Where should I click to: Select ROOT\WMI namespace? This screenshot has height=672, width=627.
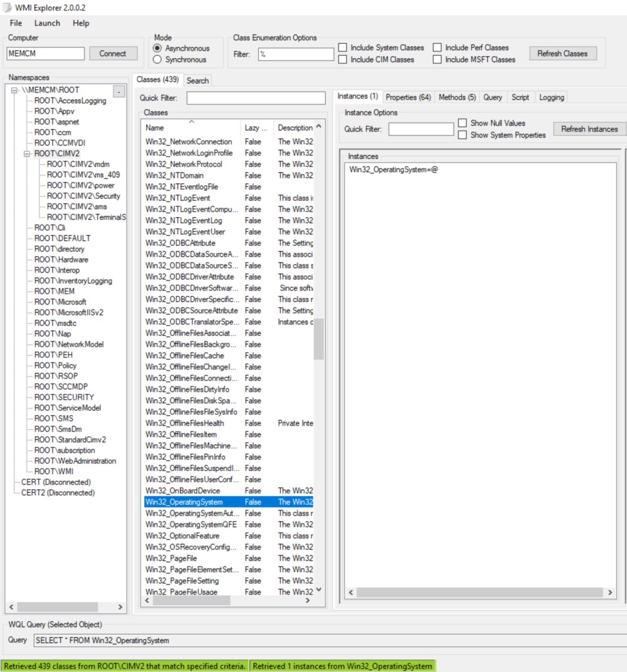pos(54,472)
